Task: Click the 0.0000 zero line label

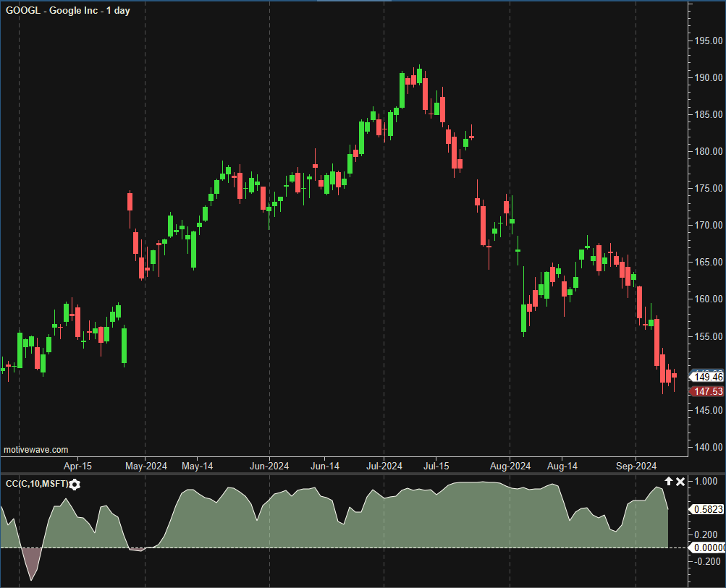Action: coord(708,547)
